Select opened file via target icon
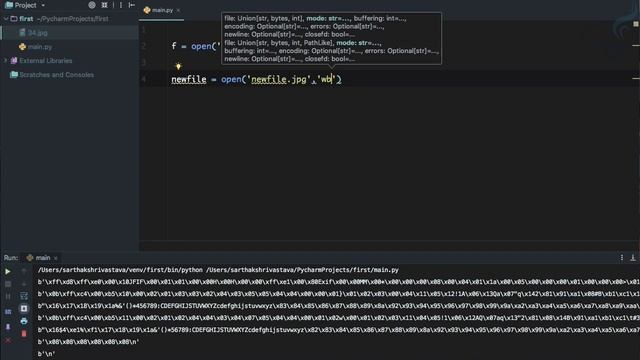640x360 pixels. coord(92,5)
